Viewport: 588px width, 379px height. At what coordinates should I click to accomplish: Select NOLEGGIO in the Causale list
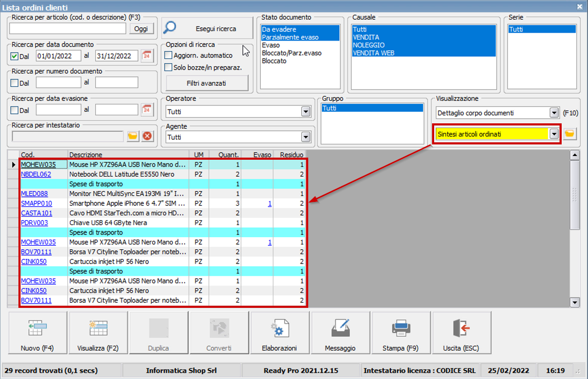coord(369,45)
